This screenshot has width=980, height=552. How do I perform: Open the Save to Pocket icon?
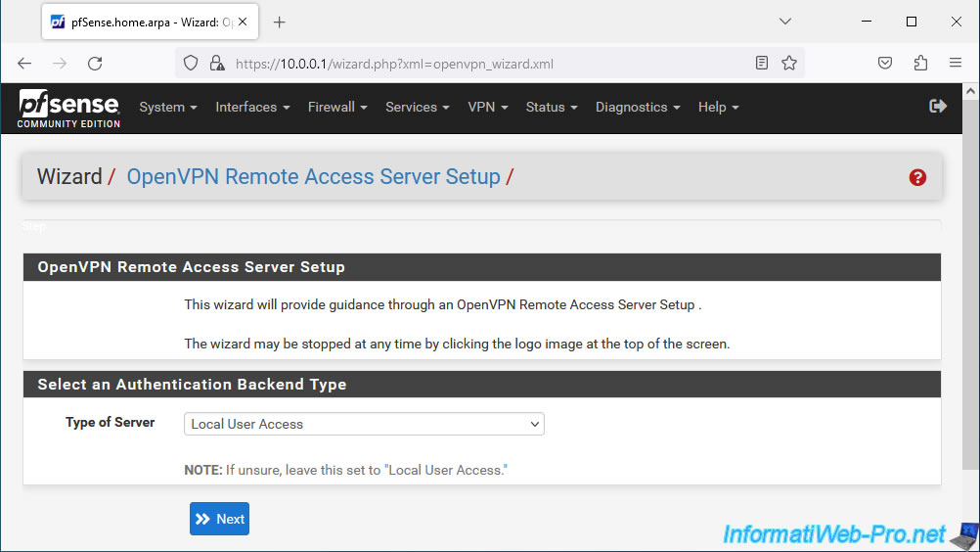(x=884, y=63)
